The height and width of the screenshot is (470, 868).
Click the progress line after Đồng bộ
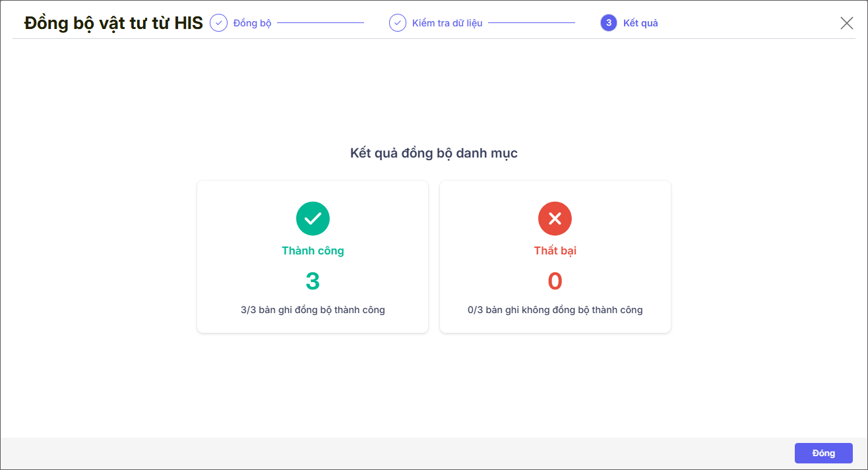pyautogui.click(x=321, y=23)
